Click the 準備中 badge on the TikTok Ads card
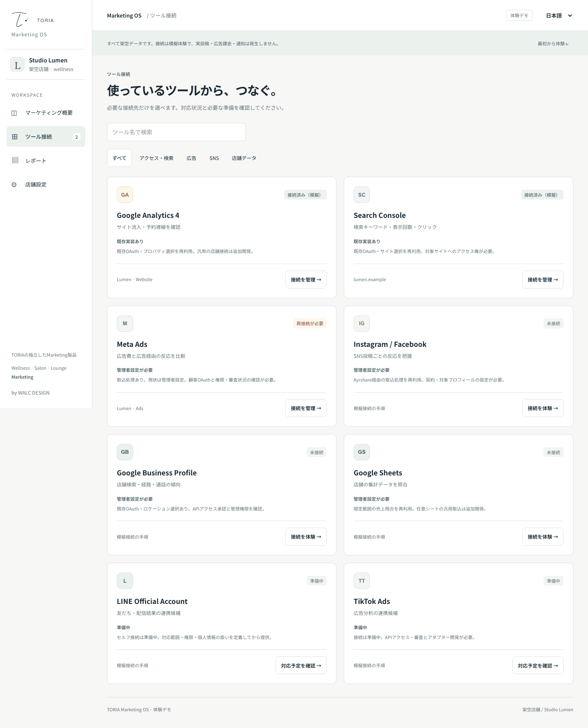588x728 pixels. pos(553,581)
